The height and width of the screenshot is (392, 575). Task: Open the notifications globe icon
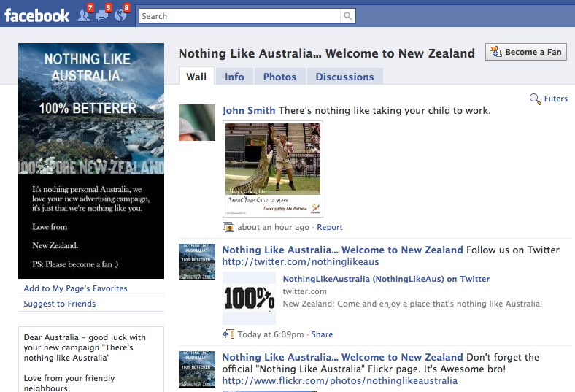(x=120, y=15)
